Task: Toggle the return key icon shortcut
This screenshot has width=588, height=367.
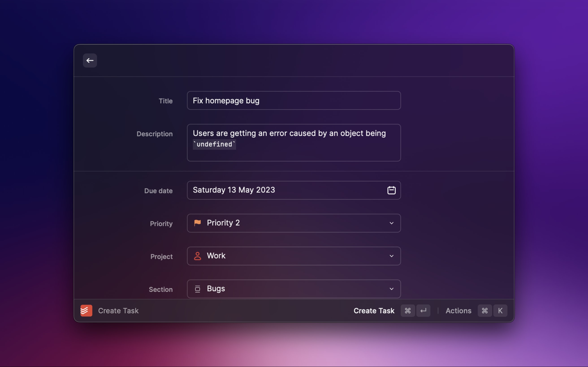Action: (423, 310)
